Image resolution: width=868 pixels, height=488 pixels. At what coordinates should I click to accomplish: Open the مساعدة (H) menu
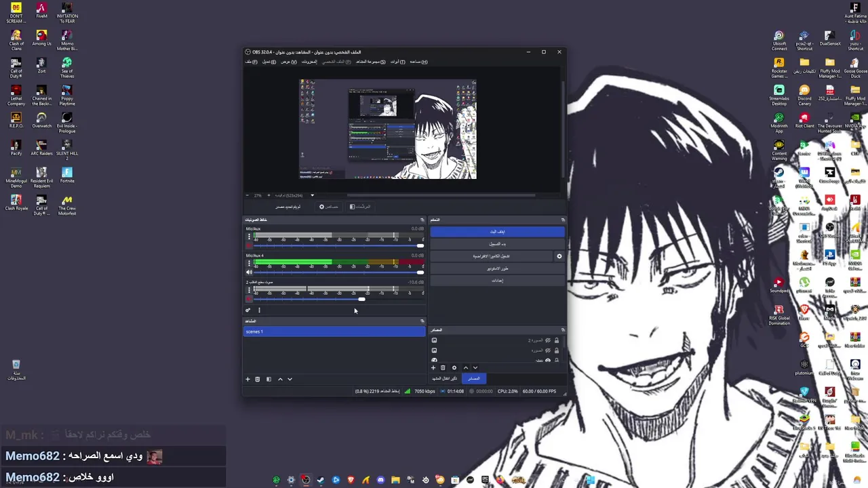tap(418, 62)
